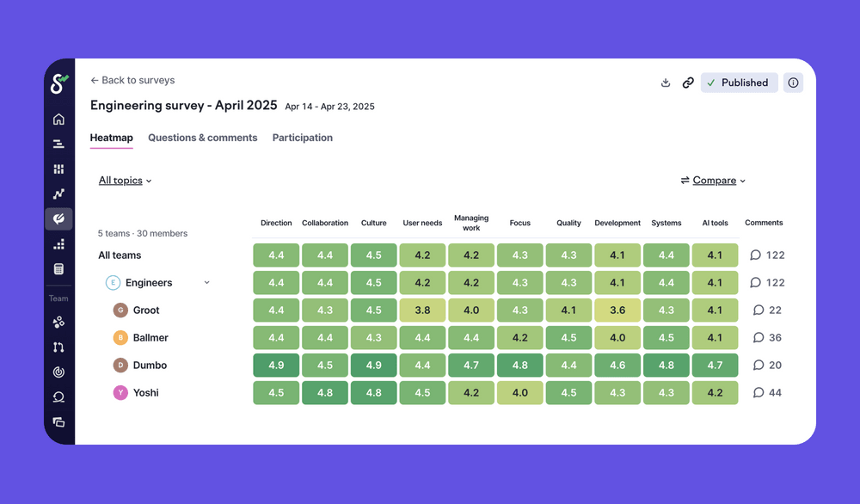This screenshot has height=504, width=860.
Task: Switch to the Questions & comments tab
Action: (x=202, y=138)
